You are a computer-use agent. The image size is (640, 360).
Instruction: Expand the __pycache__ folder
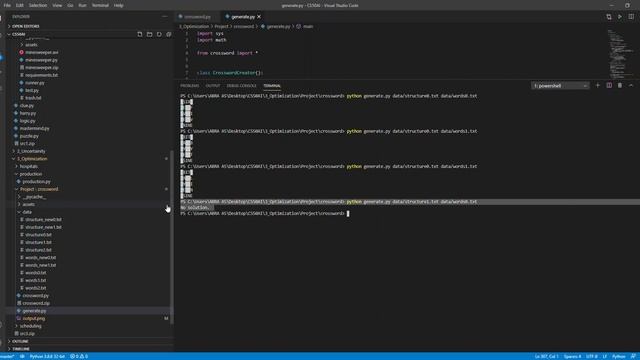tap(34, 197)
